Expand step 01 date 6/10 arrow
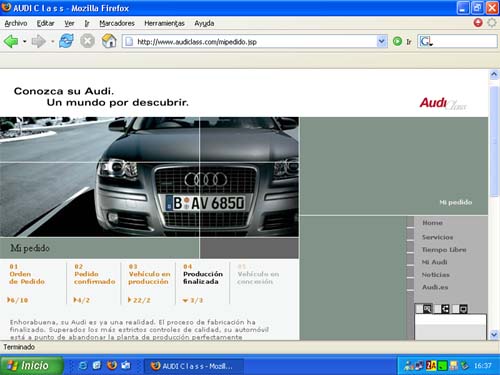 point(9,300)
